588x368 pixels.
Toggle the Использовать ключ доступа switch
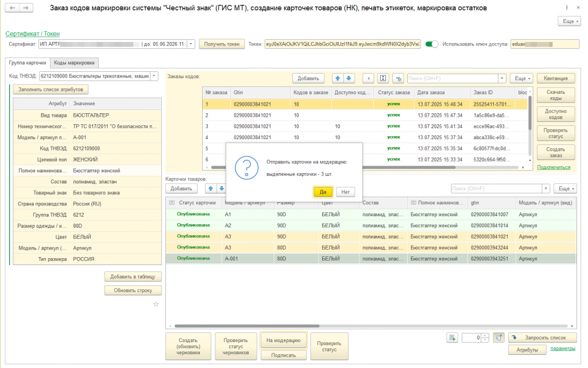coord(432,44)
